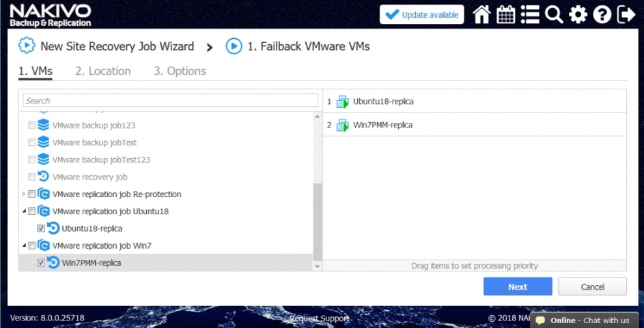The height and width of the screenshot is (328, 644).
Task: Open the settings gear icon
Action: tap(578, 14)
